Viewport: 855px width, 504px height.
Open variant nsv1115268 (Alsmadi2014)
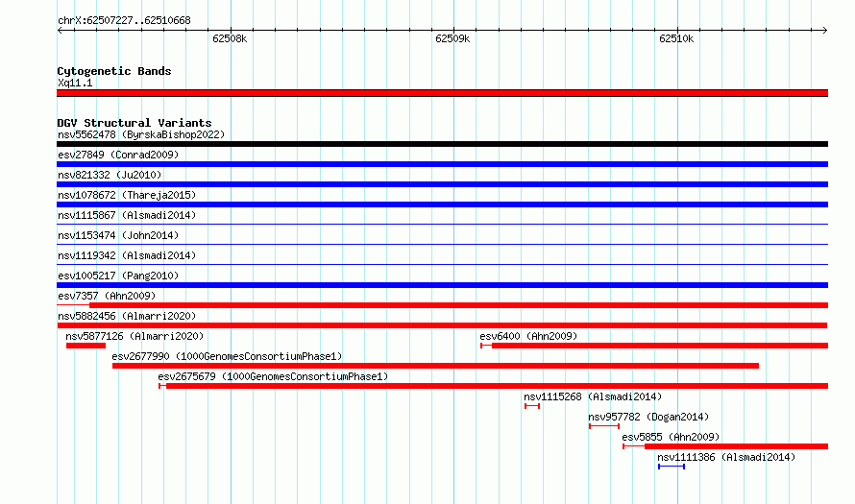(593, 396)
